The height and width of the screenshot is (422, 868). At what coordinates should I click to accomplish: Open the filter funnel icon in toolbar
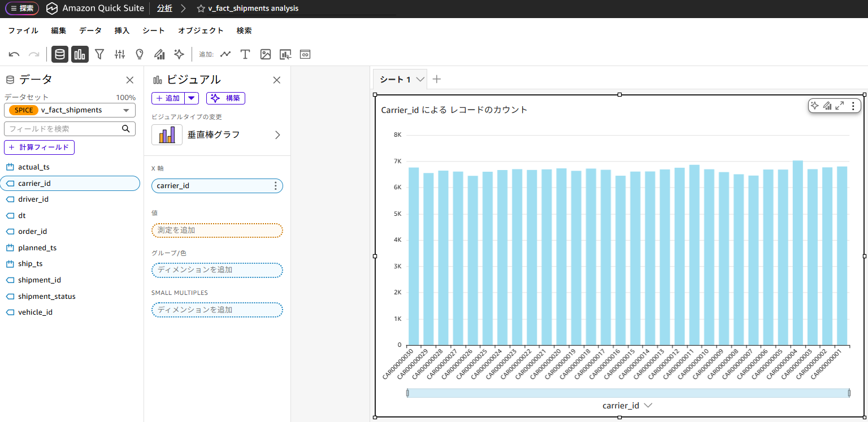(x=99, y=54)
